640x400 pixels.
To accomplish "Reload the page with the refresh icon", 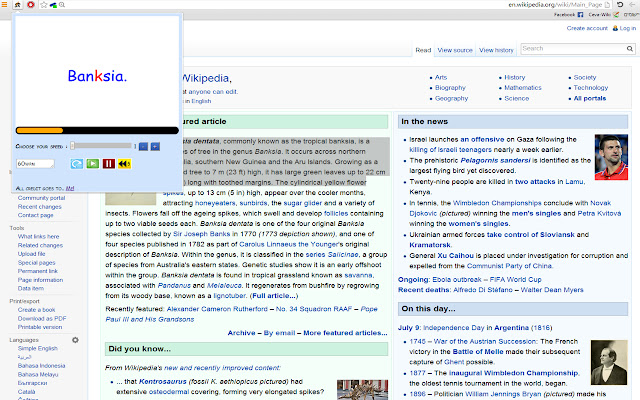I will pos(620,4).
